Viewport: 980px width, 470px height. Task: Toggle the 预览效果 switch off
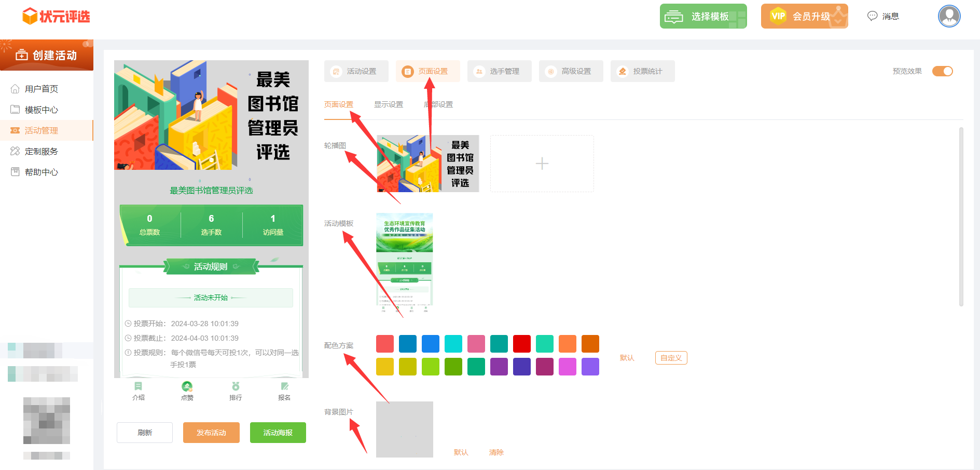click(x=942, y=71)
